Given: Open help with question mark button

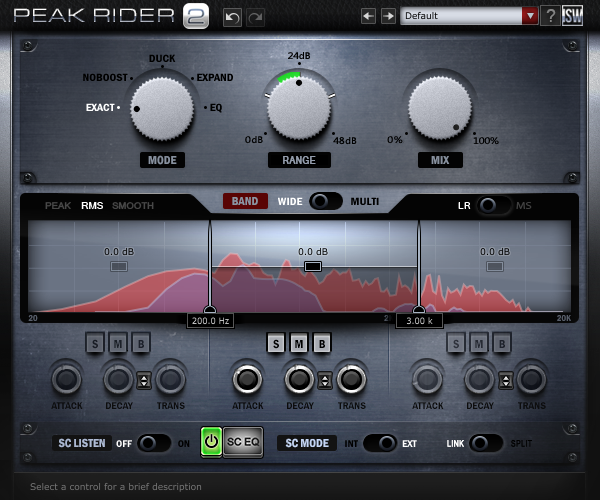Looking at the screenshot, I should pyautogui.click(x=550, y=16).
